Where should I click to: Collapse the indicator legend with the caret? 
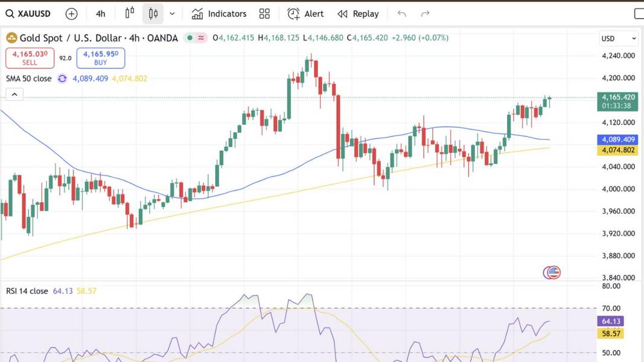(14, 94)
